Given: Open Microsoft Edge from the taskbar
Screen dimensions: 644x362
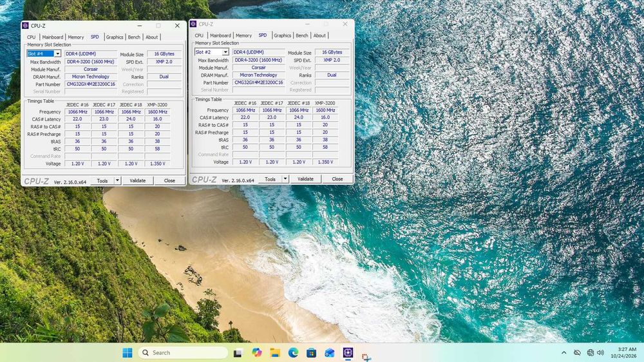Looking at the screenshot, I should (x=293, y=352).
